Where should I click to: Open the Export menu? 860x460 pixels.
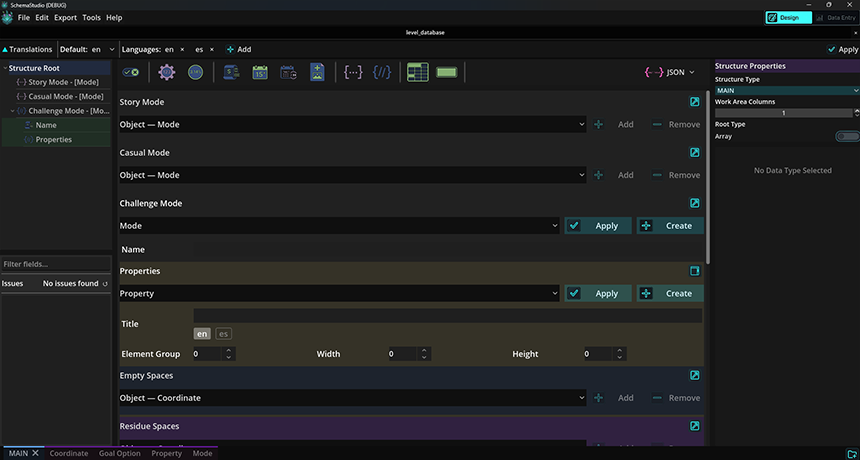65,18
